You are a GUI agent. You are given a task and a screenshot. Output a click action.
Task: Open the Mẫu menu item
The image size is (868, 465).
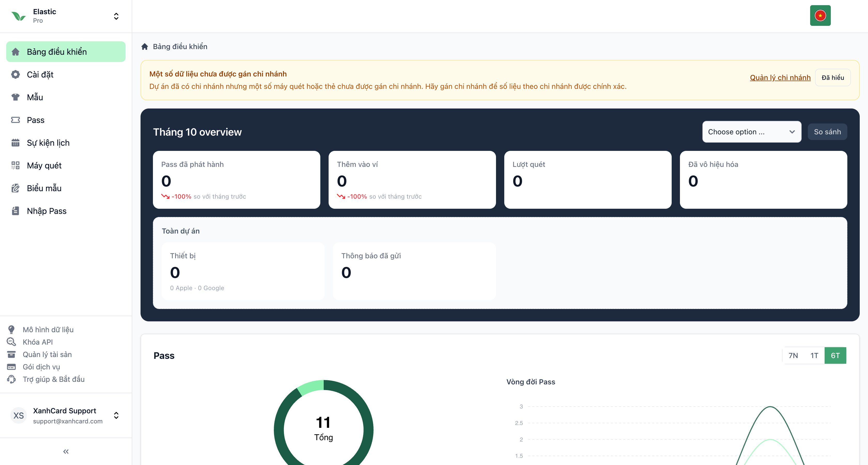click(66, 97)
